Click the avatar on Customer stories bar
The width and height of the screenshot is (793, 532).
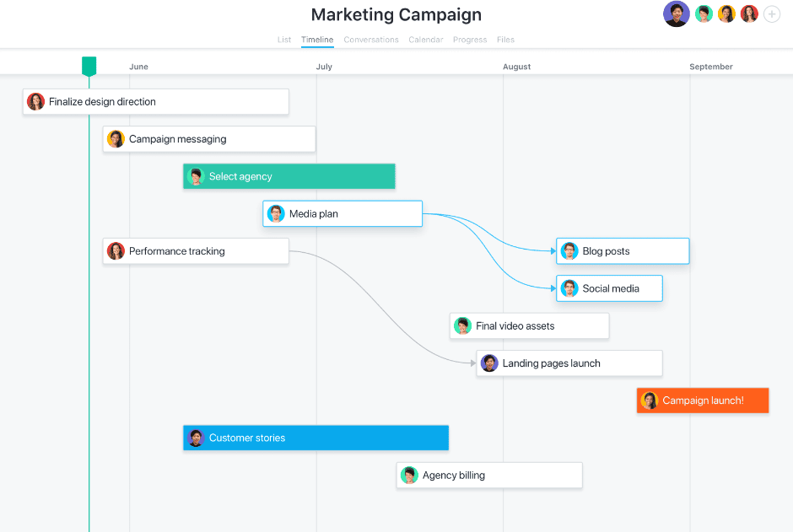196,438
